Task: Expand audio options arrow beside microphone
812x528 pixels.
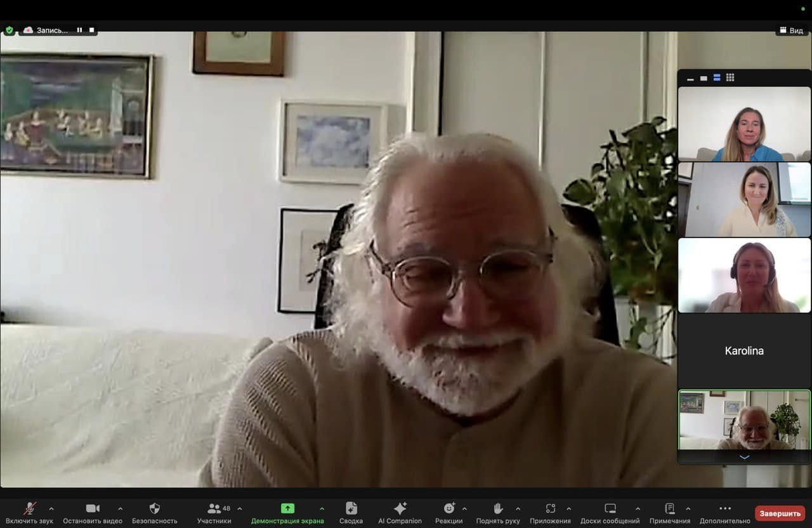Action: [51, 508]
